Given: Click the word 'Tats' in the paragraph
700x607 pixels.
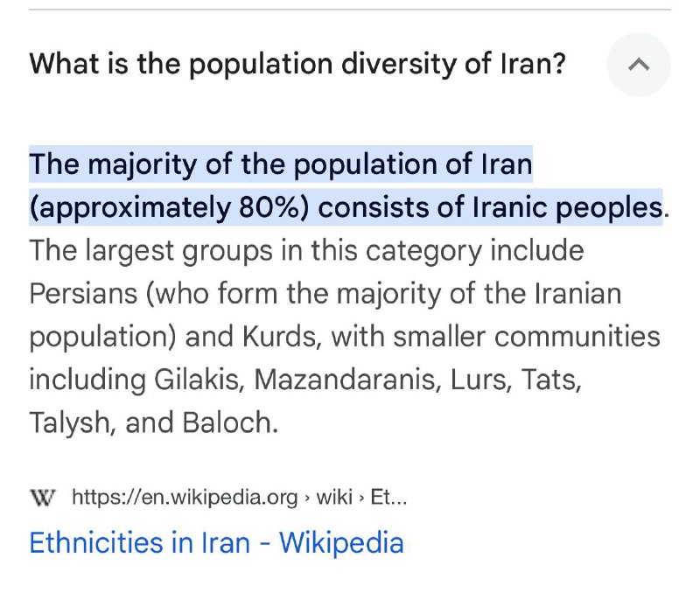Looking at the screenshot, I should point(551,380).
